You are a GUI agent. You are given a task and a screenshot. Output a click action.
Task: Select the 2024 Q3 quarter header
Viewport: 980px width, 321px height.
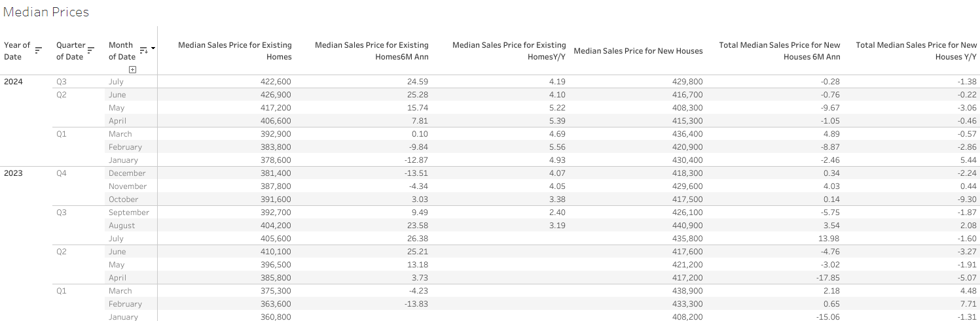[x=61, y=82]
